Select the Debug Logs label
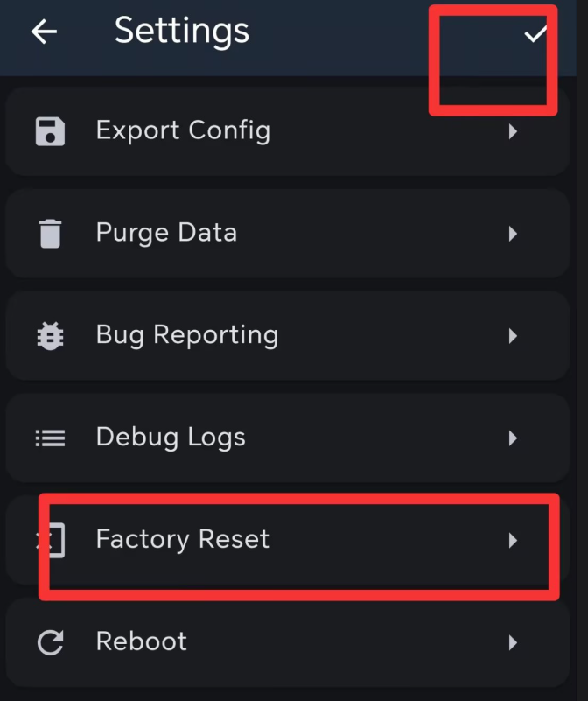The height and width of the screenshot is (701, 588). click(x=171, y=437)
